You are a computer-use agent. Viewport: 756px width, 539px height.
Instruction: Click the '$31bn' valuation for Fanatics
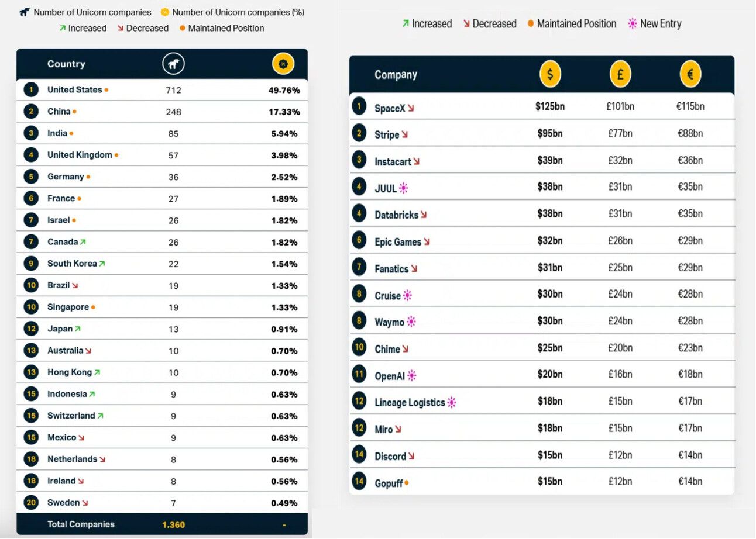[x=550, y=267]
